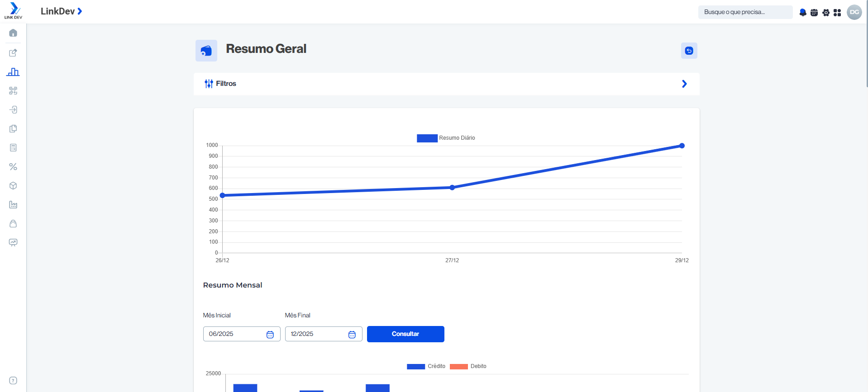This screenshot has height=392, width=868.
Task: Open the calculator sidebar icon
Action: 13,148
